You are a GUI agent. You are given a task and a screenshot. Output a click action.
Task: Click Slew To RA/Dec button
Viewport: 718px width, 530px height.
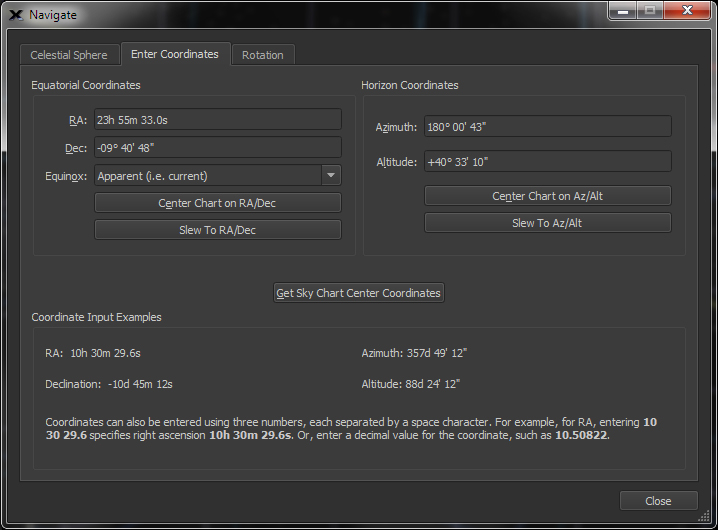(218, 230)
